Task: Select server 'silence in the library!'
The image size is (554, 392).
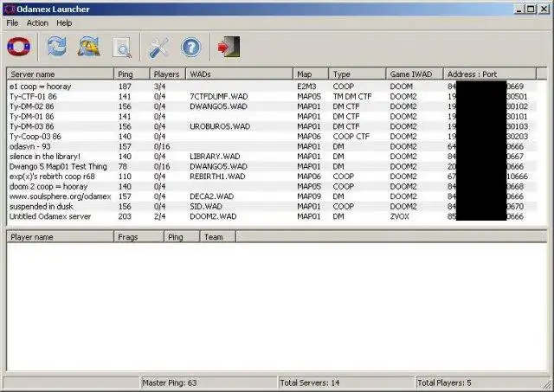Action: (272, 156)
